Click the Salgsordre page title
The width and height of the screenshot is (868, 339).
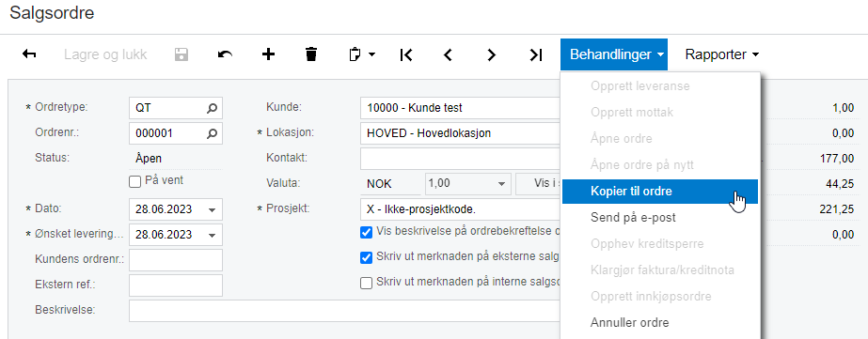point(52,13)
